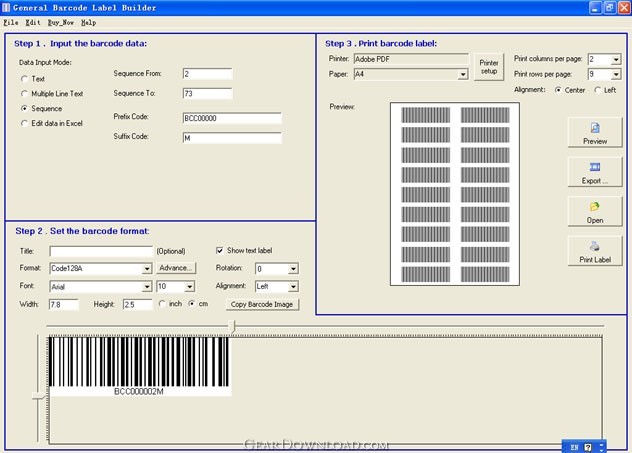
Task: Click the Prefix Code input field
Action: click(232, 118)
